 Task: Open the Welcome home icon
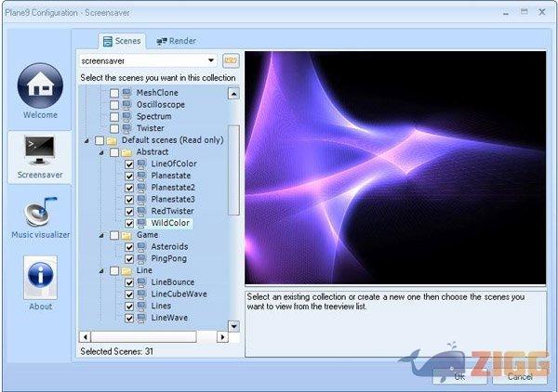[39, 86]
